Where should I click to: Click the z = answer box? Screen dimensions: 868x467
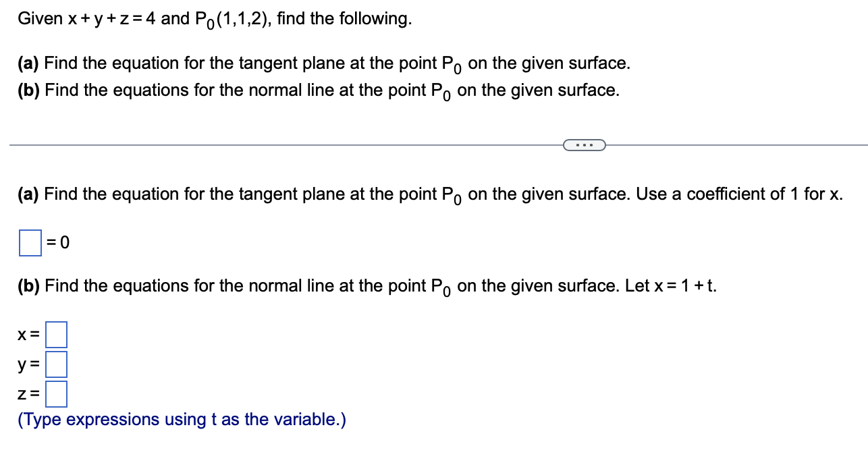[56, 395]
